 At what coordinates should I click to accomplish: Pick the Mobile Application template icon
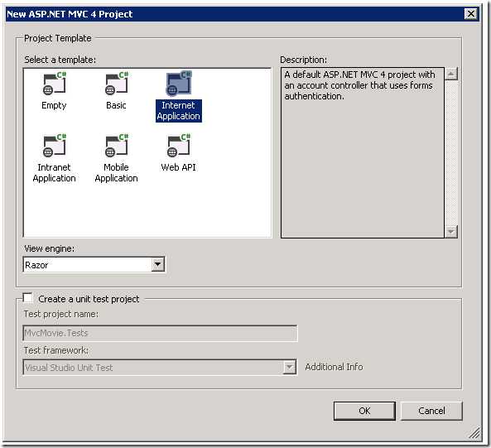click(117, 145)
